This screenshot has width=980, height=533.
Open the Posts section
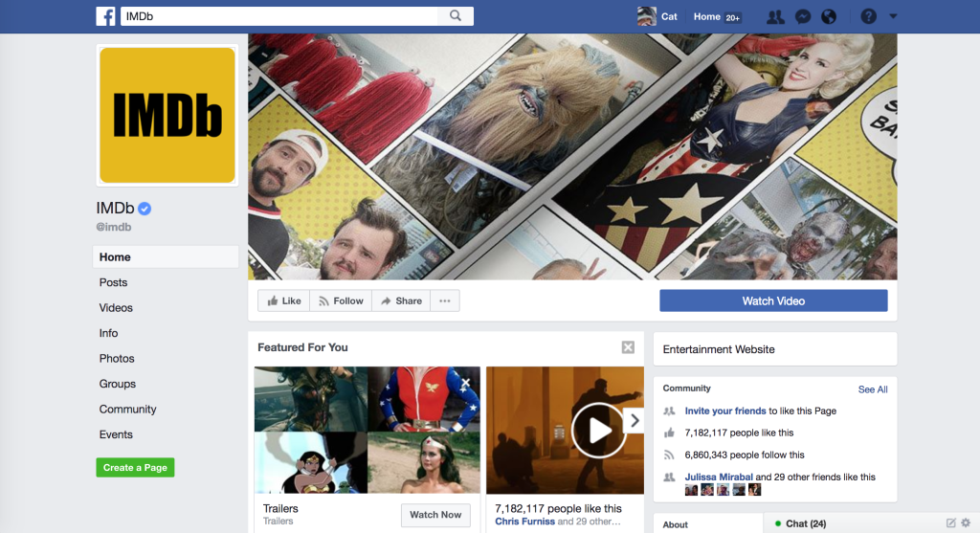pyautogui.click(x=113, y=282)
